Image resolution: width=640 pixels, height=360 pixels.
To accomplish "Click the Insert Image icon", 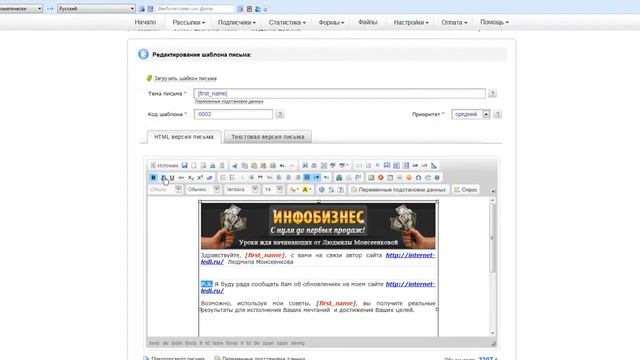I will tap(371, 178).
